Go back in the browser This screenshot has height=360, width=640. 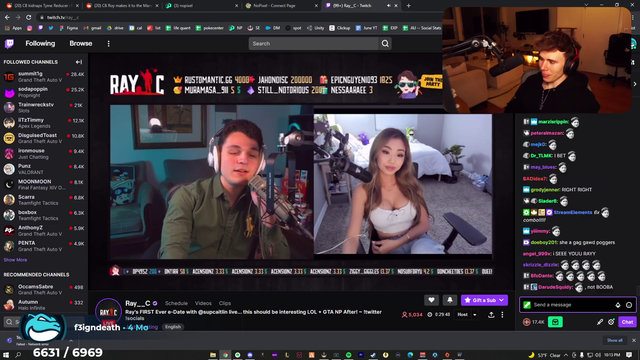[x=7, y=17]
